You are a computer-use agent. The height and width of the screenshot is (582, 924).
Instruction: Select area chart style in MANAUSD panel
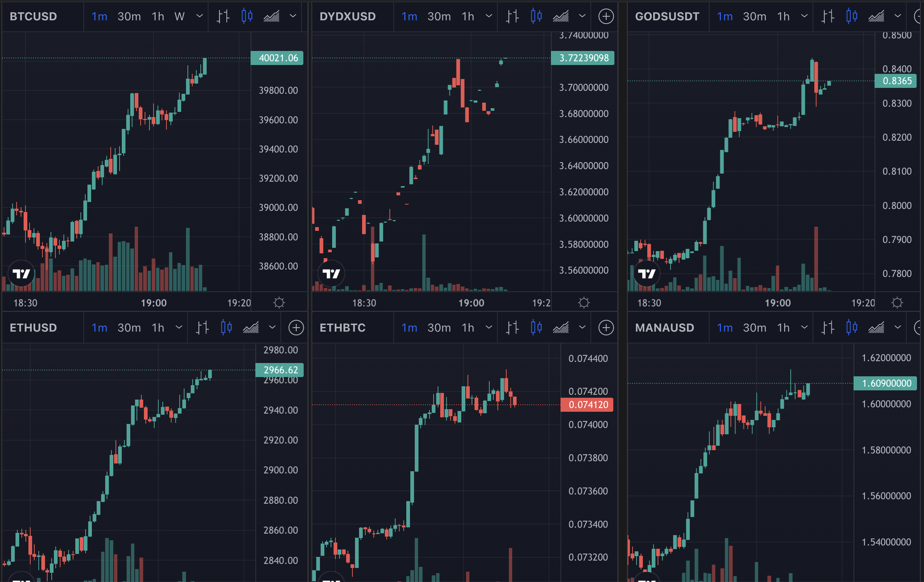[876, 328]
